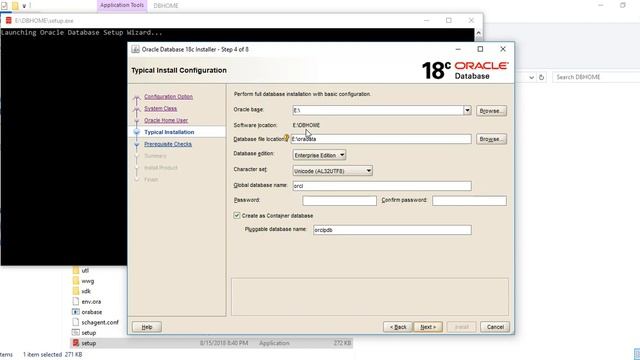Go to Oracle Home User step link
This screenshot has width=640, height=360.
[166, 120]
